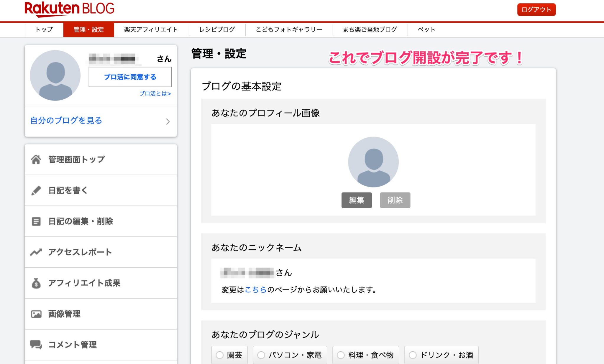Click the Rakuten BLOG logo
The width and height of the screenshot is (604, 364).
tap(68, 9)
